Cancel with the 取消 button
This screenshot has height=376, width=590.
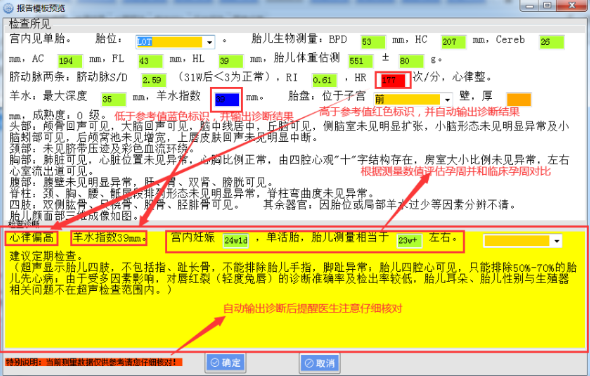320,363
